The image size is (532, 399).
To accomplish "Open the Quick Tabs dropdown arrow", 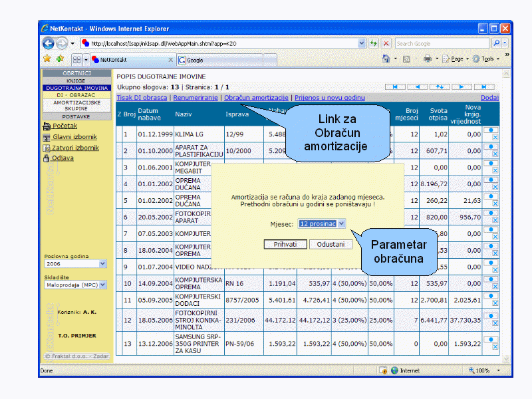I will click(86, 60).
